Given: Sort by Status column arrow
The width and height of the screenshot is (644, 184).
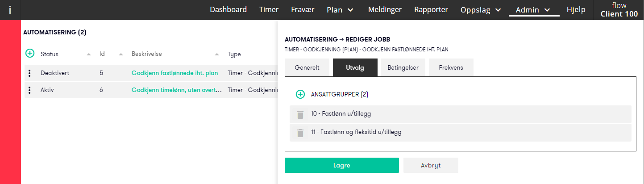Looking at the screenshot, I should 89,54.
